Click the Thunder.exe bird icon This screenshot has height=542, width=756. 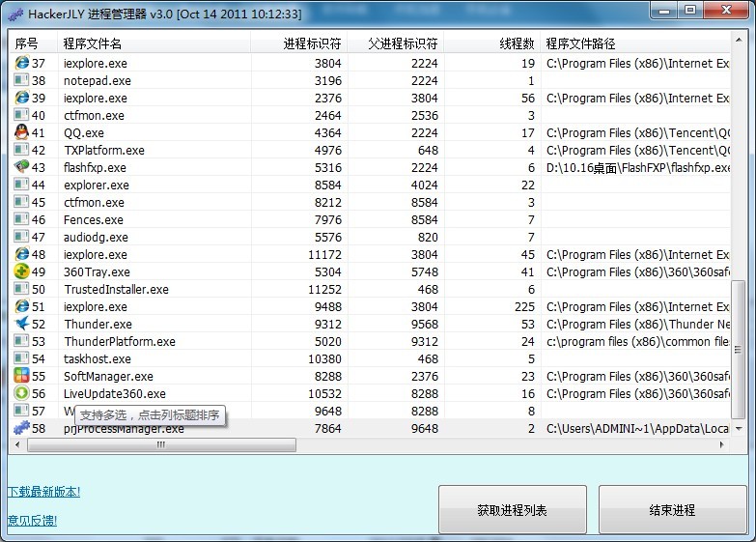(x=21, y=325)
